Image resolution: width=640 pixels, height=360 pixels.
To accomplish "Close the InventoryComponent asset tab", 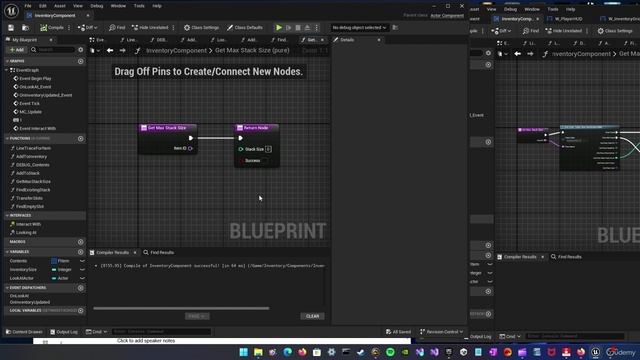I will 88,16.
